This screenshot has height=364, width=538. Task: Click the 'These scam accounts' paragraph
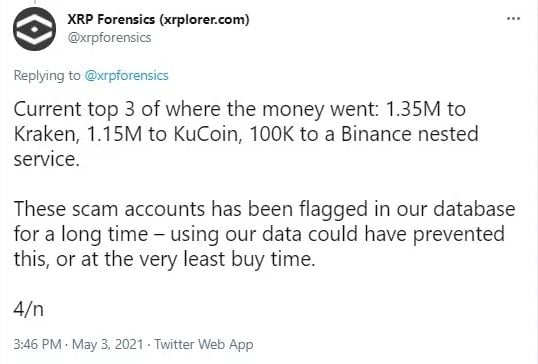[x=264, y=234]
